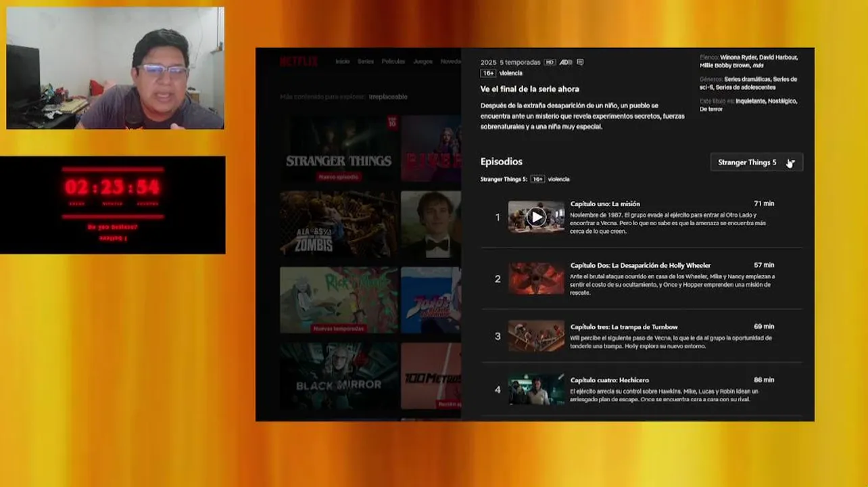Open the Series navigation item

[366, 62]
